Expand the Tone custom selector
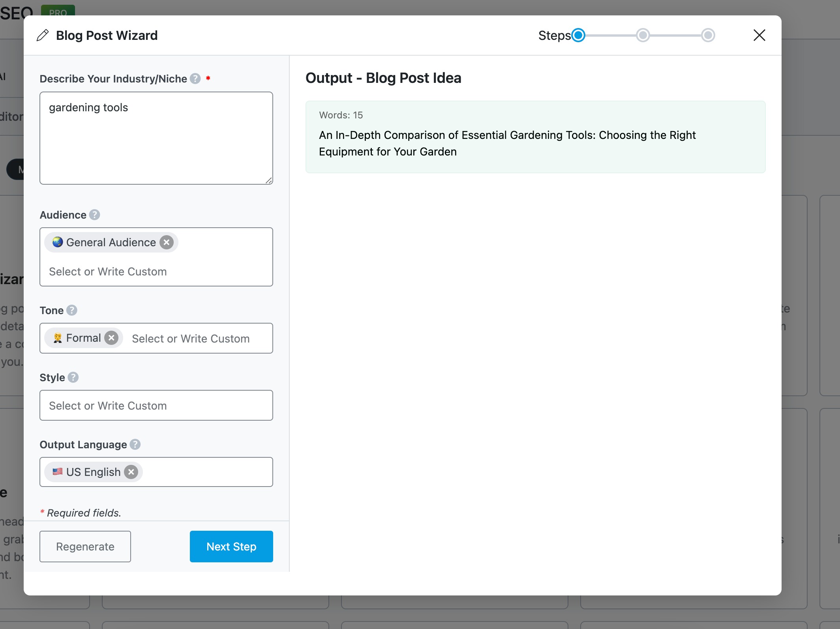 pyautogui.click(x=190, y=338)
